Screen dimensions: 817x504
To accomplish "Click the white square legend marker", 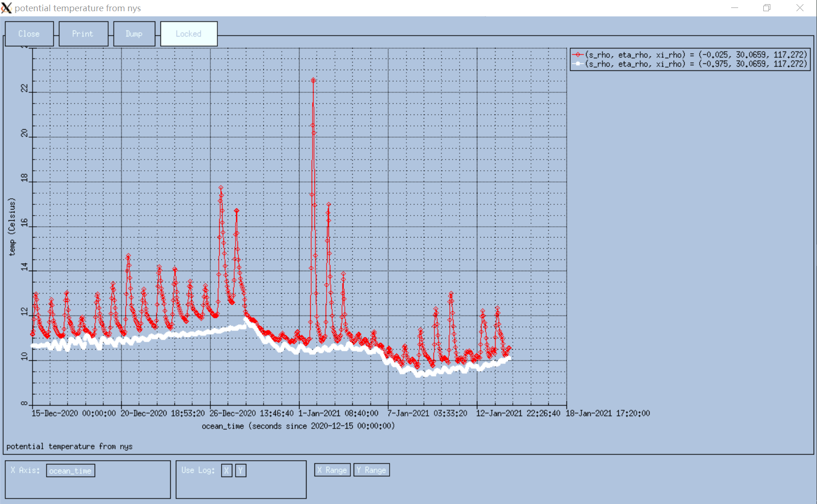I will coord(578,64).
